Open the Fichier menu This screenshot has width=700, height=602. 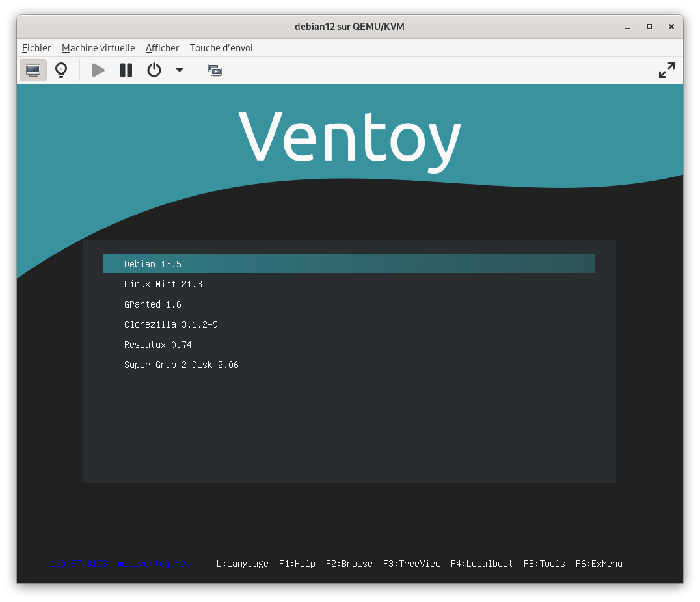tap(36, 48)
